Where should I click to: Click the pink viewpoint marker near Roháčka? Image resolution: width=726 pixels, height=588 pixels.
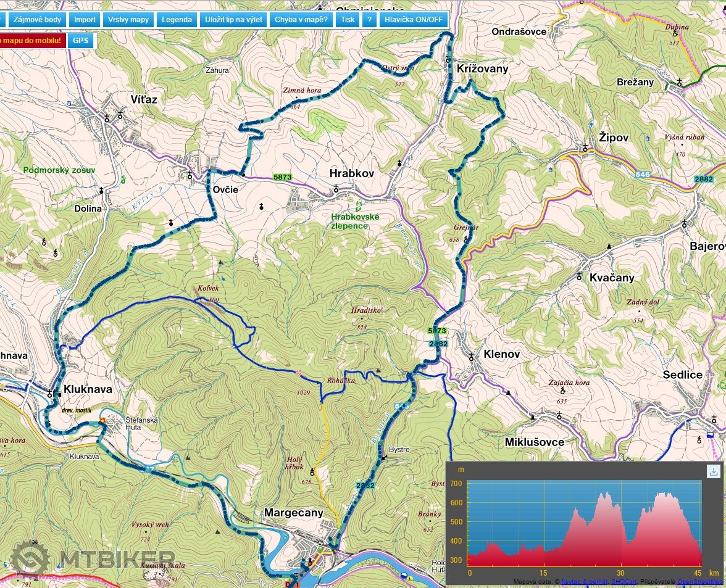[299, 373]
